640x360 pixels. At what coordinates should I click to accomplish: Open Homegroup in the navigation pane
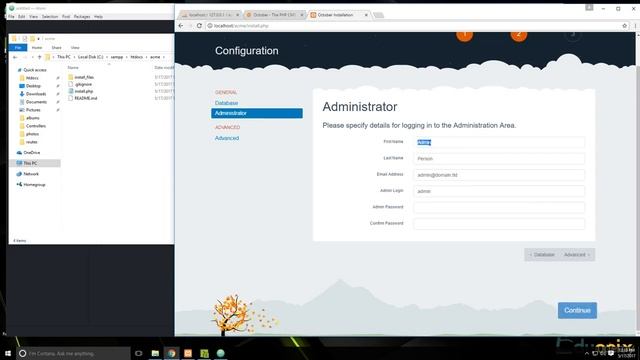coord(34,184)
